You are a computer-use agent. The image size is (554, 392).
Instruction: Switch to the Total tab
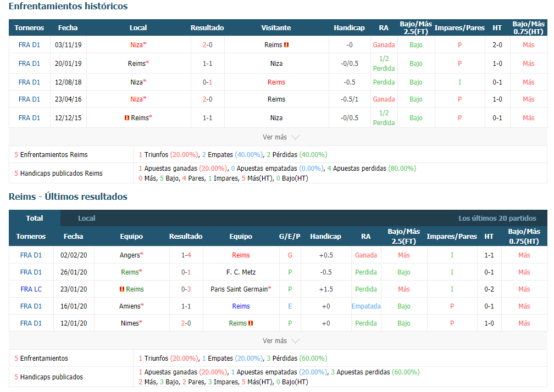point(35,218)
